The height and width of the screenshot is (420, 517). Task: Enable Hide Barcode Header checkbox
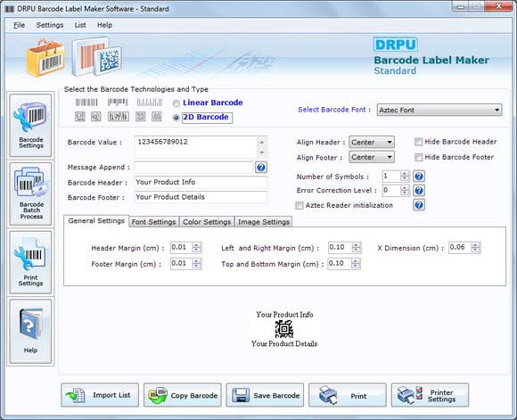point(418,142)
